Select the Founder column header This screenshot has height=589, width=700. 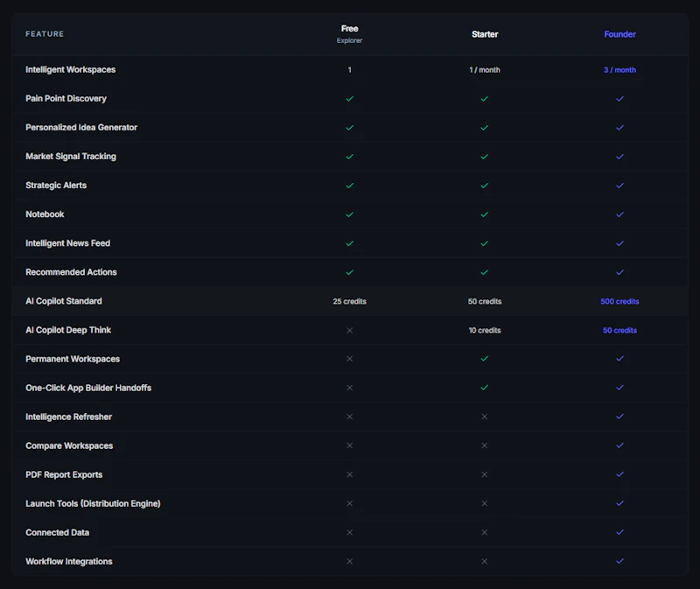(x=619, y=34)
